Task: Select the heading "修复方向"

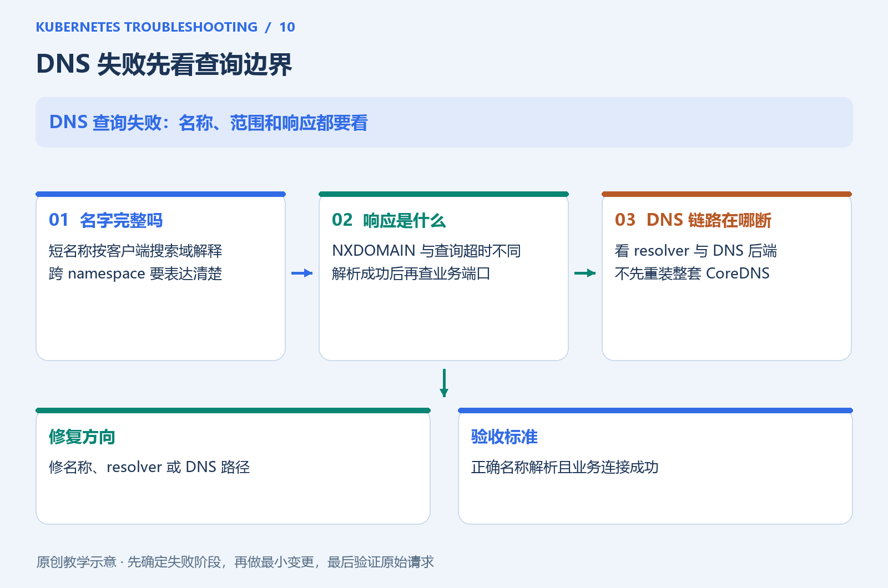Action: pos(82,437)
